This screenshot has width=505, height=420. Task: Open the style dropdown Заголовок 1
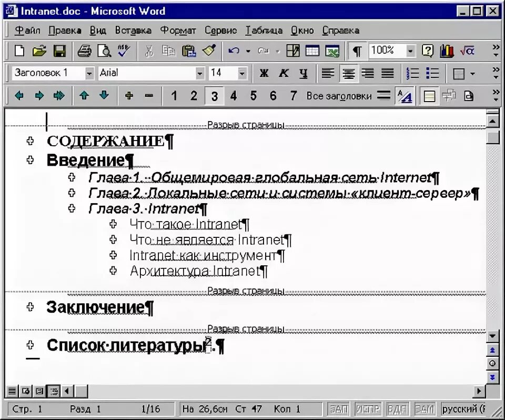point(89,74)
